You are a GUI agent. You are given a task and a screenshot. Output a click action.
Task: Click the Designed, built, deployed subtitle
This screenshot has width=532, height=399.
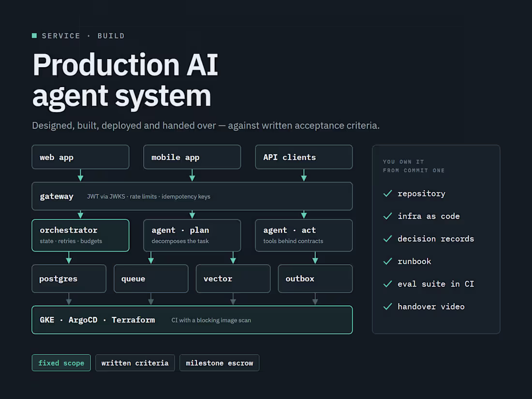coord(206,126)
